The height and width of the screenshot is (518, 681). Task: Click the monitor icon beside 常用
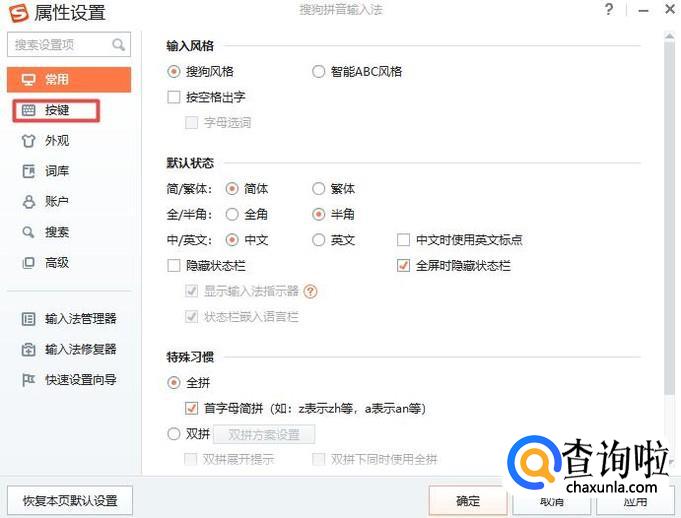28,79
